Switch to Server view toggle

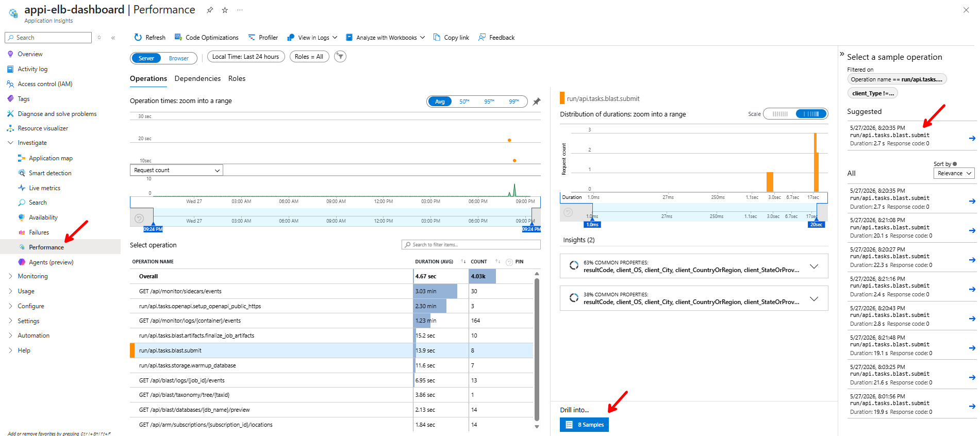click(146, 58)
